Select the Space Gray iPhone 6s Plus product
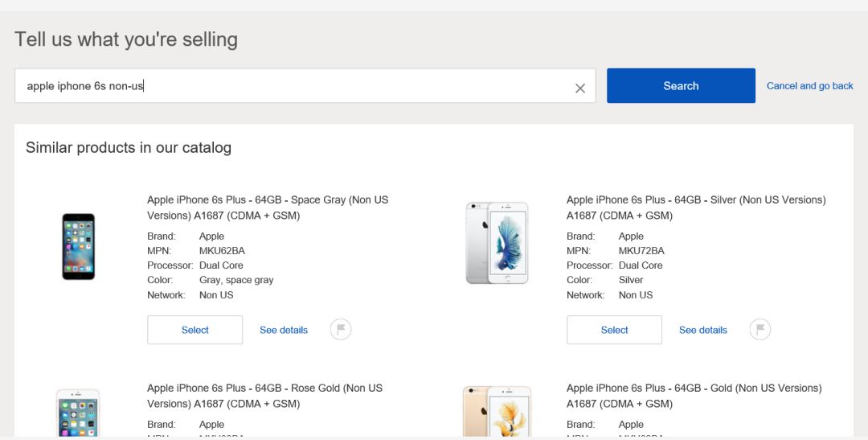868x440 pixels. click(x=194, y=330)
